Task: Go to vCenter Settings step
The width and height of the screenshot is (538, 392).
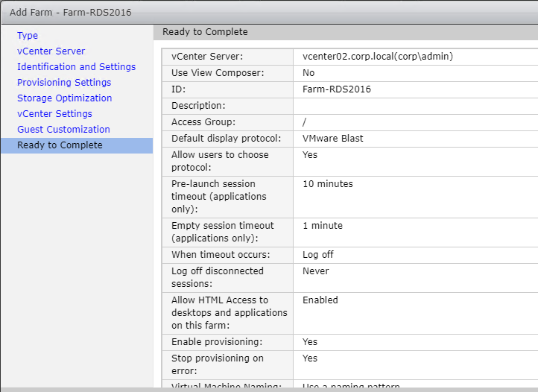Action: pyautogui.click(x=54, y=113)
